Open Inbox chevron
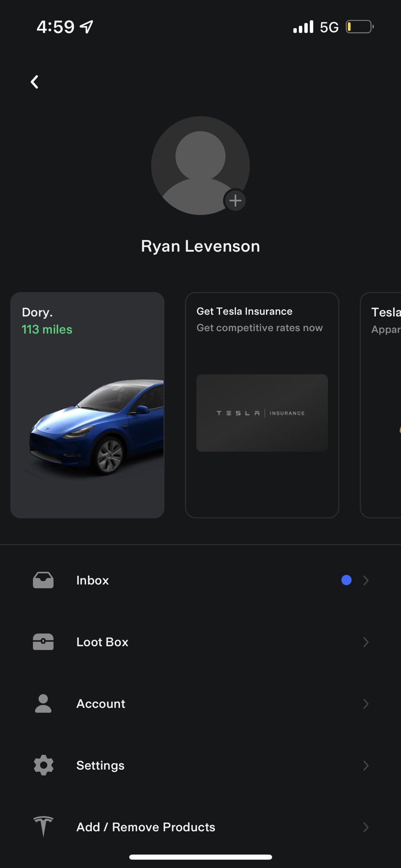This screenshot has width=401, height=868. pos(366,580)
